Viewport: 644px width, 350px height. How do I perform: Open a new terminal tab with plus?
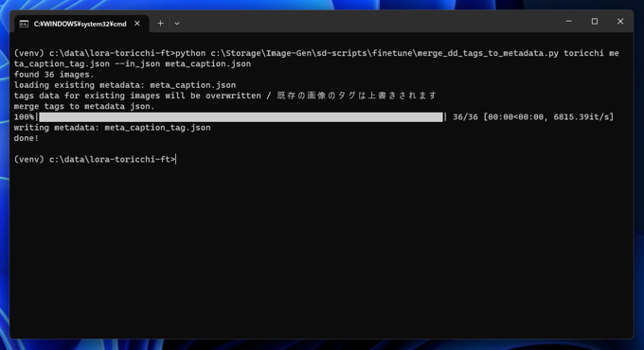pyautogui.click(x=160, y=24)
